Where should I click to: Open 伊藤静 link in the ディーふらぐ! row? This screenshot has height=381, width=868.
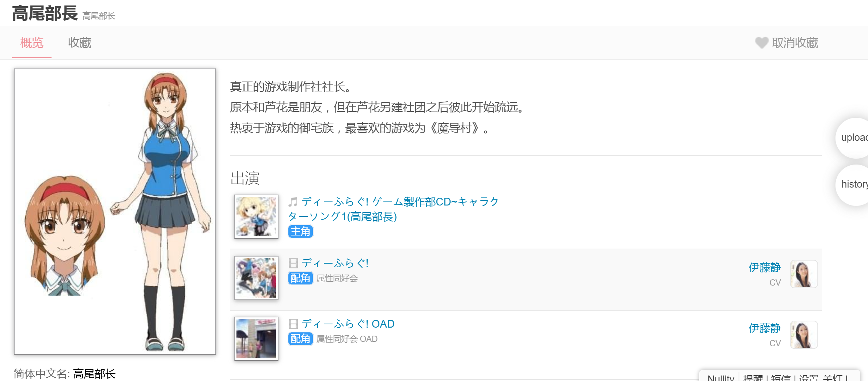[765, 268]
